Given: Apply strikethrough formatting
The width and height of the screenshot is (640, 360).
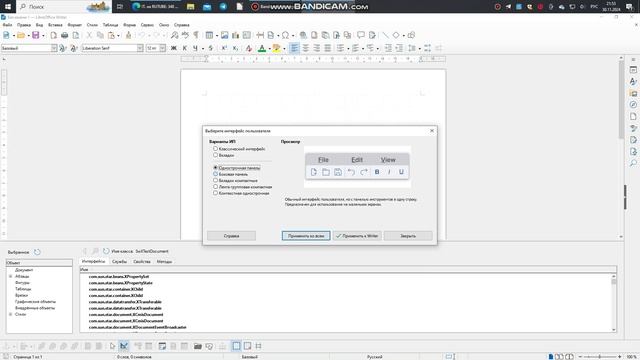Looking at the screenshot, I should (211, 48).
